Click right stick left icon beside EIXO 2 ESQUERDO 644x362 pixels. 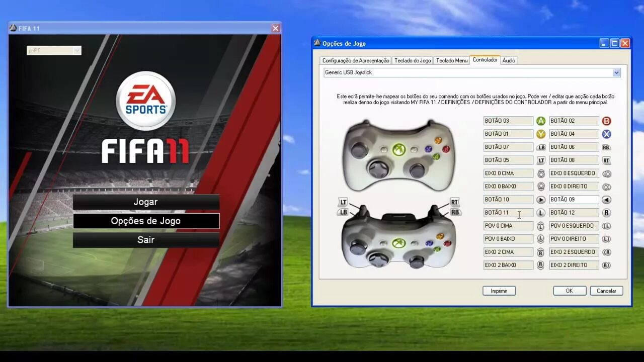coord(606,252)
